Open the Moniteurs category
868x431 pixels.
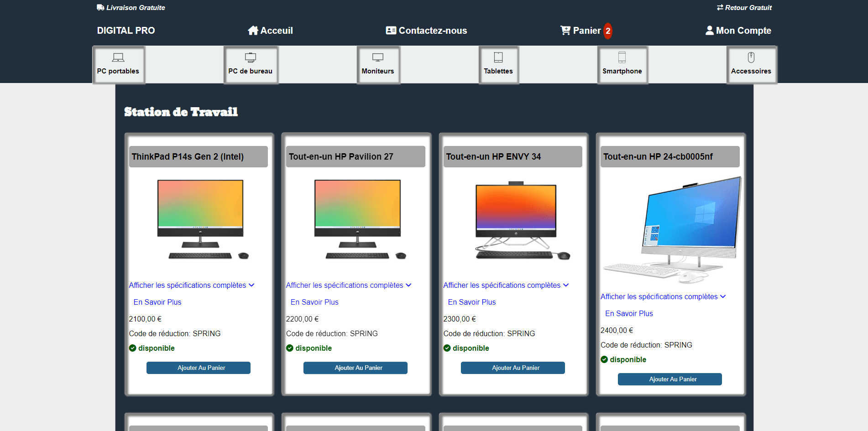click(x=378, y=65)
